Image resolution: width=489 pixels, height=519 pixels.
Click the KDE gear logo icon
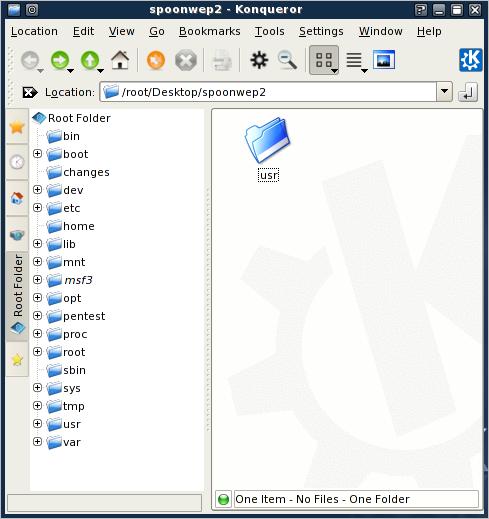pos(470,60)
